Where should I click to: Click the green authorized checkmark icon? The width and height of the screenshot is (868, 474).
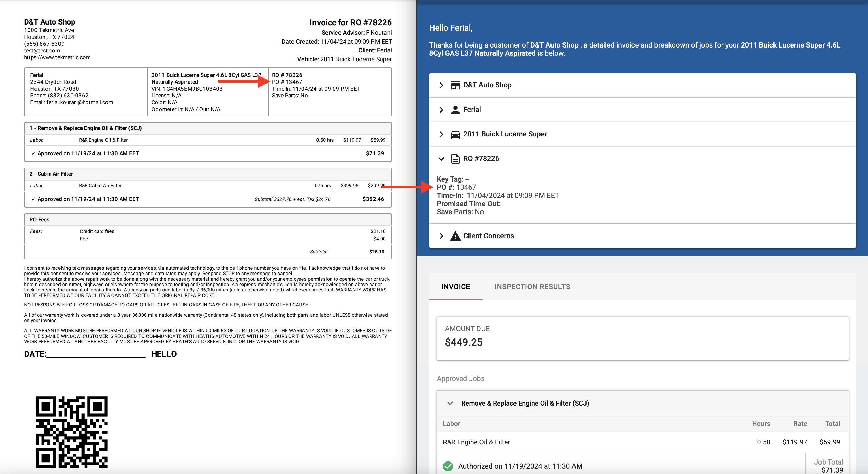(x=448, y=466)
